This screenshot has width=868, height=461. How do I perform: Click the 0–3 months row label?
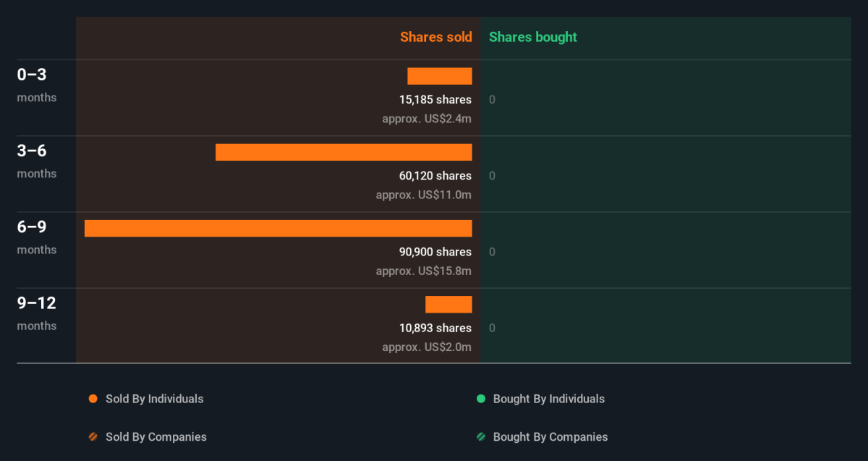[37, 85]
